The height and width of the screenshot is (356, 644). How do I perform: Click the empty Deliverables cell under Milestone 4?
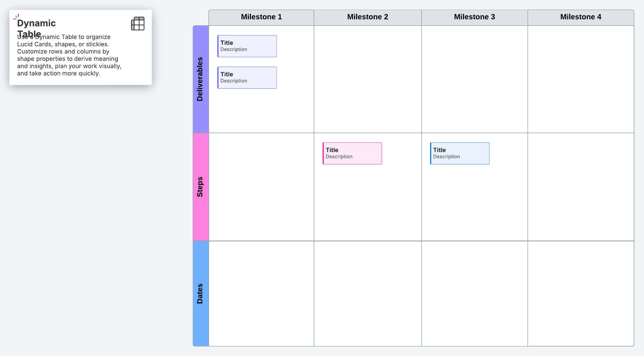pyautogui.click(x=580, y=79)
